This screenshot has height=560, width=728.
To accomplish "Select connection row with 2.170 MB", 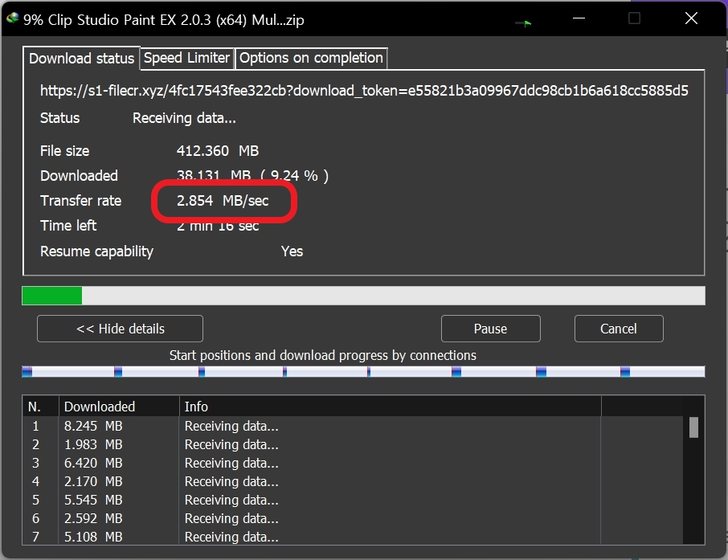I will [353, 481].
